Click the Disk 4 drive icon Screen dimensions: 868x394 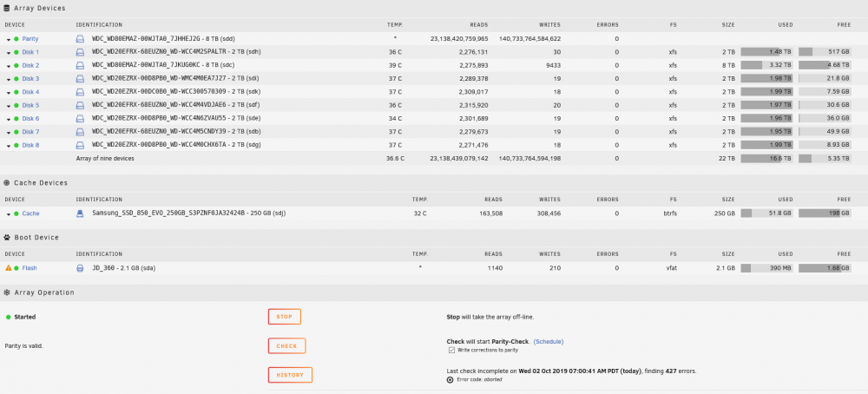80,92
